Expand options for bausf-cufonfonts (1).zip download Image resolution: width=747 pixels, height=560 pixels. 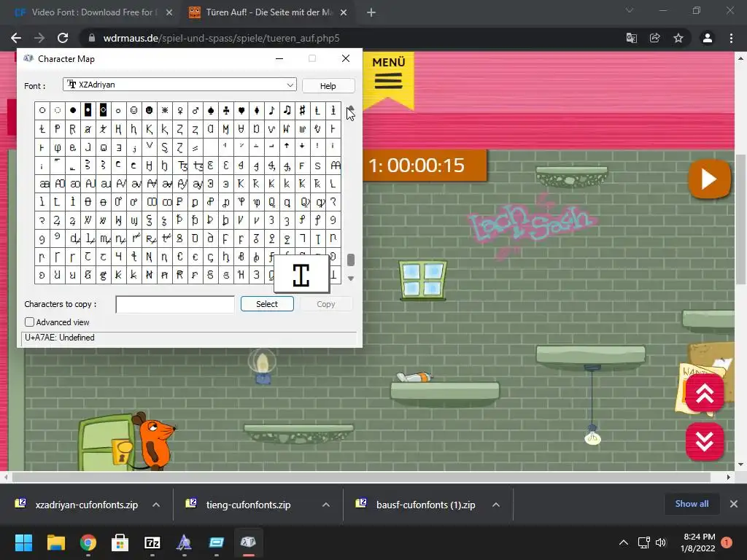[x=496, y=505]
